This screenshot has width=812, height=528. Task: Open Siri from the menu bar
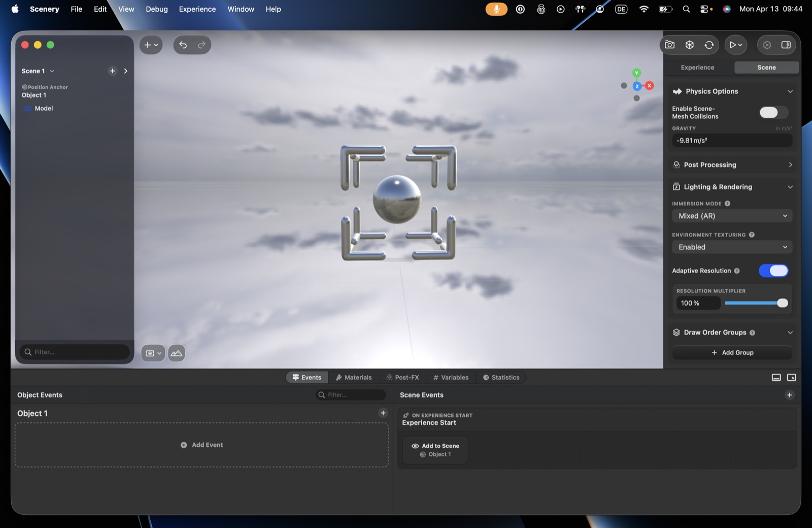coord(727,9)
